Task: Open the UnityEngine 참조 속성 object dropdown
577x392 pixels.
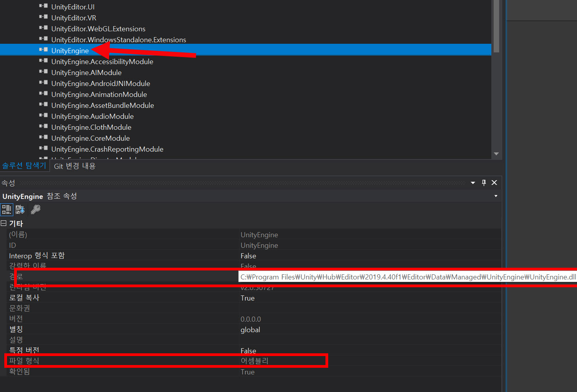Action: pyautogui.click(x=496, y=196)
